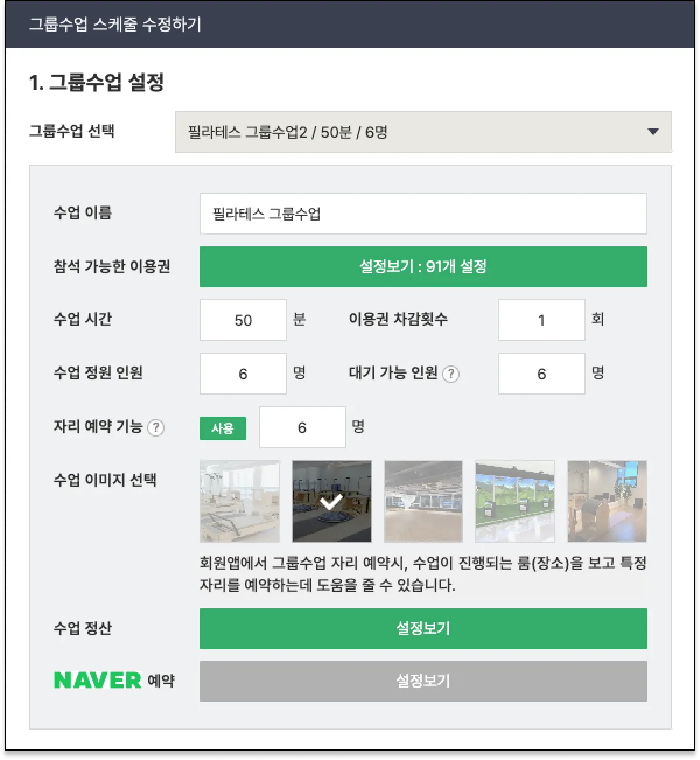Select the first bright pilates studio image

[x=240, y=501]
